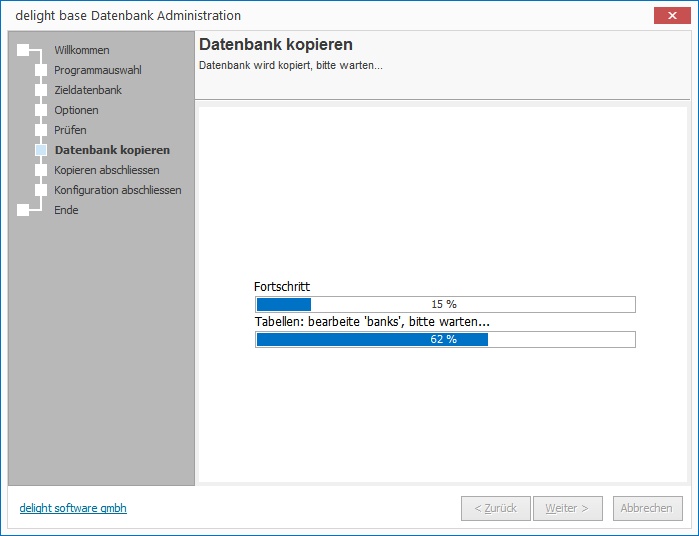Click the 62 % table progress bar
699x536 pixels.
[x=445, y=339]
